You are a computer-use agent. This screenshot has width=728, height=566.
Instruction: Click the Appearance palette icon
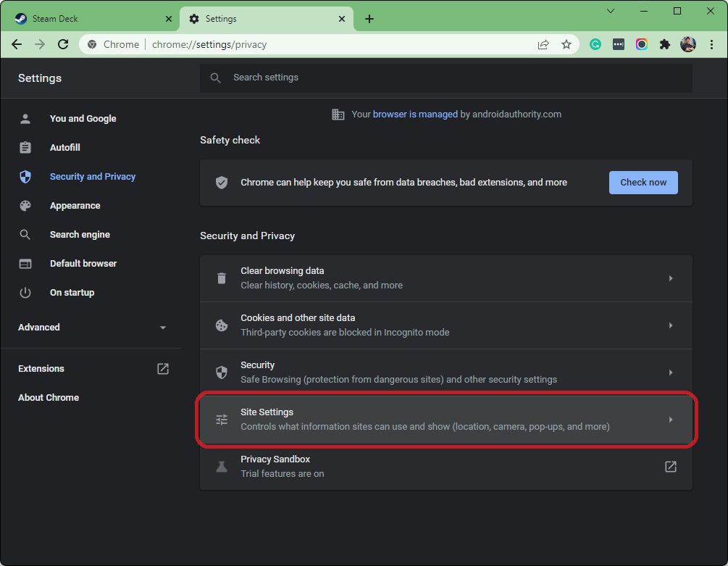coord(25,206)
